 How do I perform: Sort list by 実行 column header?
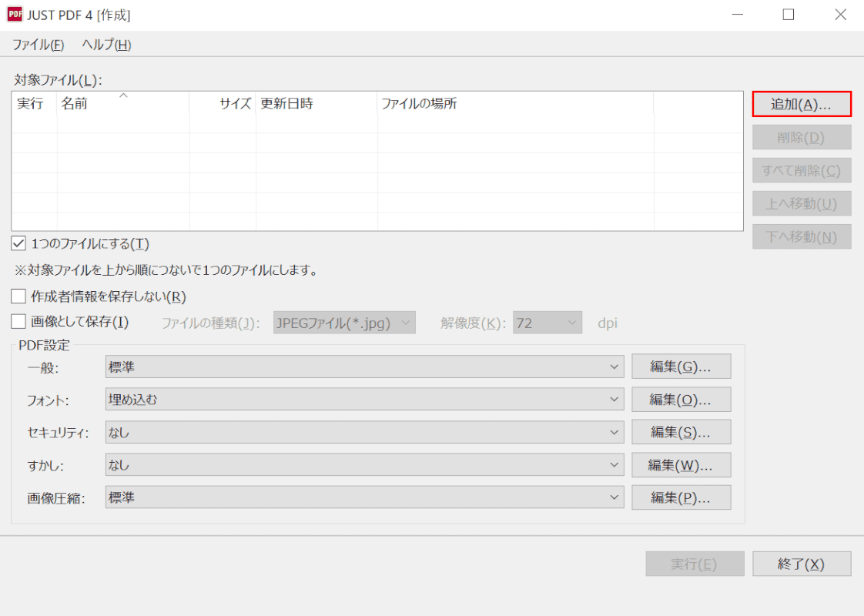pos(34,104)
